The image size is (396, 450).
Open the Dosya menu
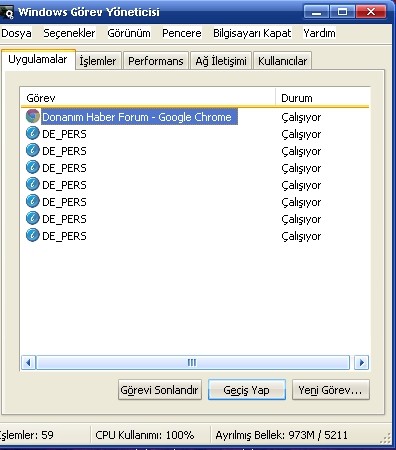pyautogui.click(x=16, y=33)
